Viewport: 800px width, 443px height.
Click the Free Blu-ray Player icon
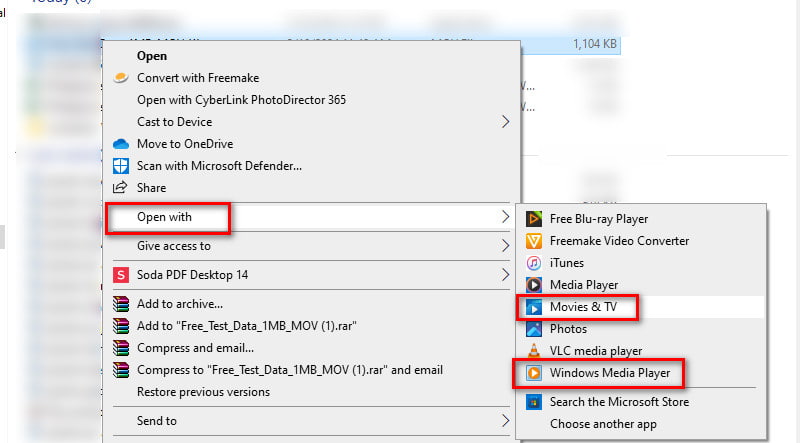(534, 219)
